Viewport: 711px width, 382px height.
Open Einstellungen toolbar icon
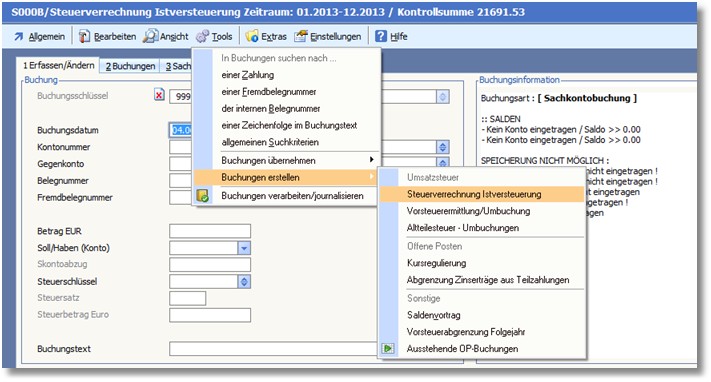coord(301,36)
